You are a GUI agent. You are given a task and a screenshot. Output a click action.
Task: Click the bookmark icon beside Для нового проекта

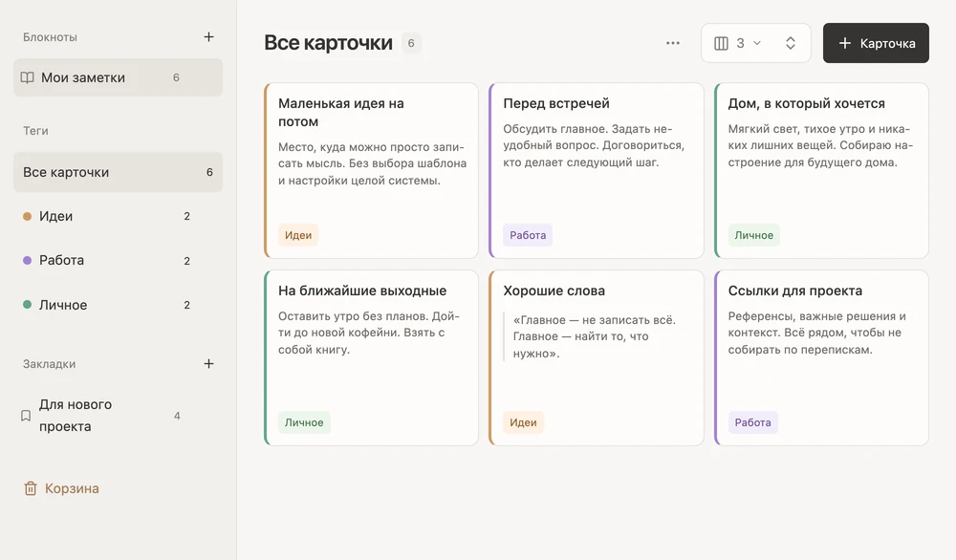[x=26, y=416]
